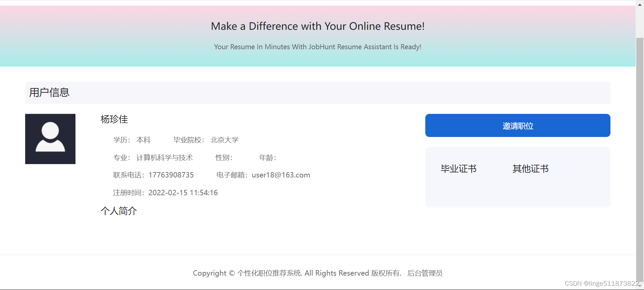Click the copyright 个性化职位推荐系统 text
This screenshot has height=290, width=644.
270,273
